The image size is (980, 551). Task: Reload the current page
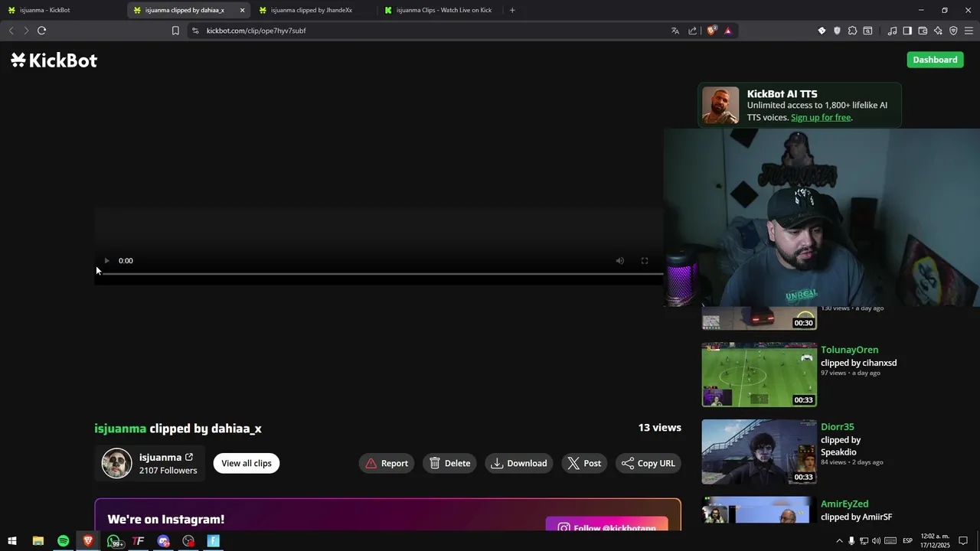tap(41, 31)
